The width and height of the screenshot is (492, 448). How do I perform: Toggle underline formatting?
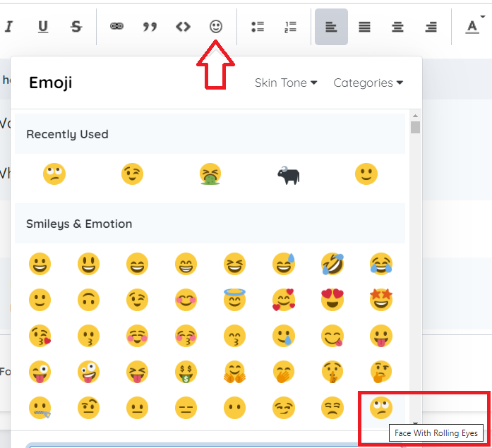coord(42,27)
